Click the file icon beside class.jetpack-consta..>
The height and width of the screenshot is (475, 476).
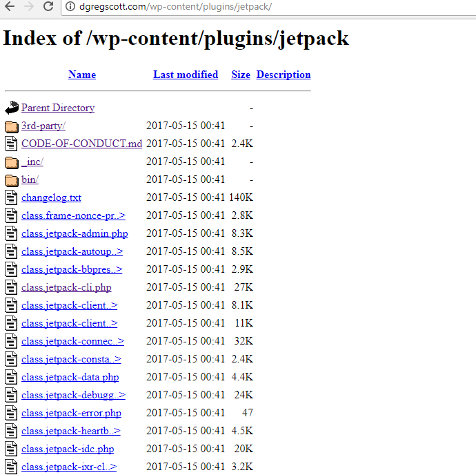11,359
